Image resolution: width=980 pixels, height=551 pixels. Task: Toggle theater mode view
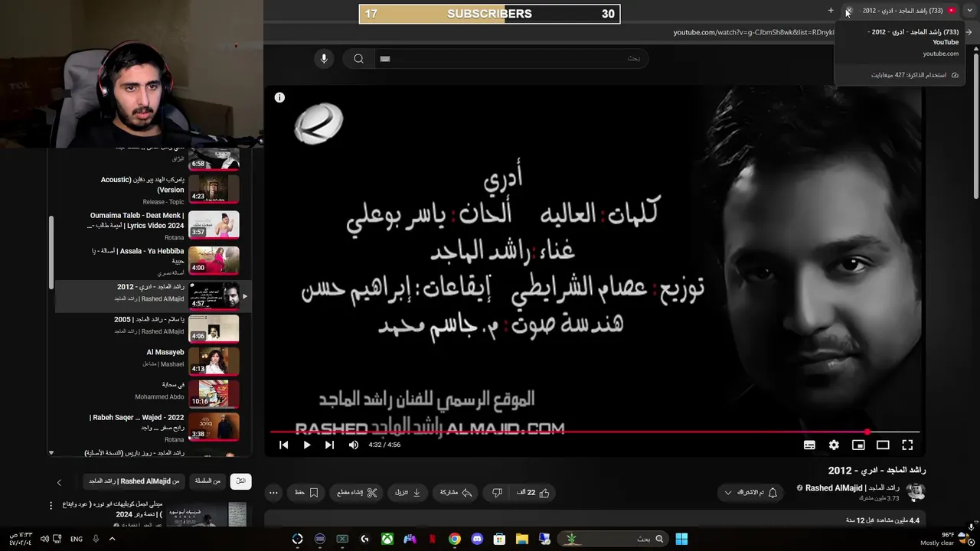883,445
